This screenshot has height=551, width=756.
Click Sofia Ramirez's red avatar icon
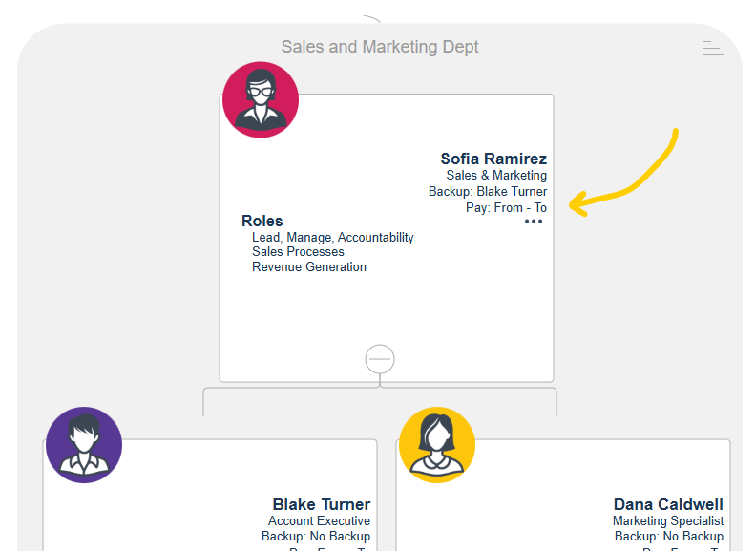[261, 100]
